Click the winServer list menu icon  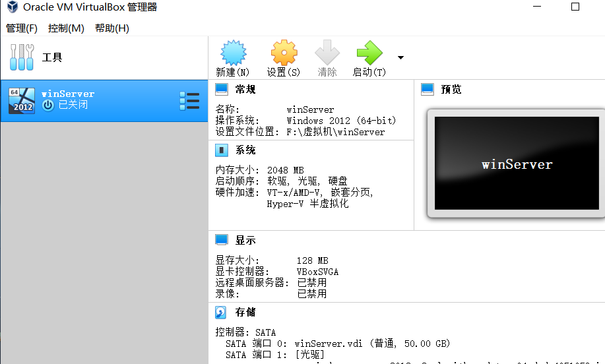point(189,101)
